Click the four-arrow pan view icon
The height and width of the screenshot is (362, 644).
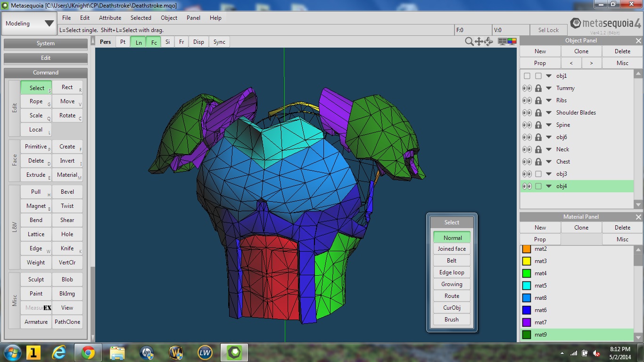point(479,41)
